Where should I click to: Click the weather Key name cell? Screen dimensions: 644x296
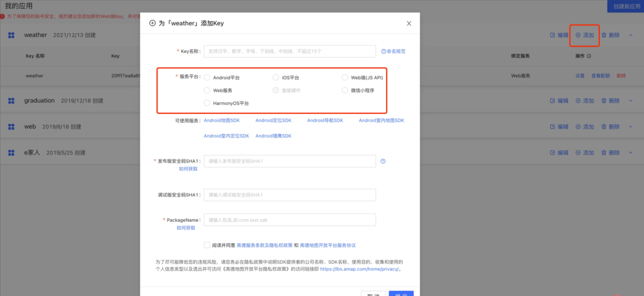35,76
